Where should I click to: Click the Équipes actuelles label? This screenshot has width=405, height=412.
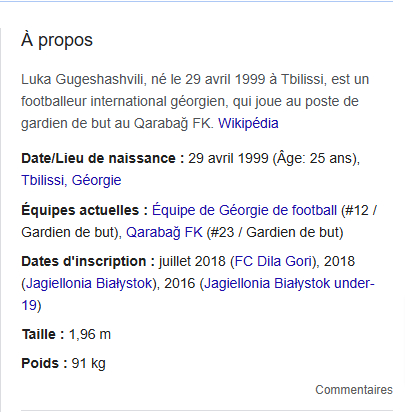pos(85,210)
